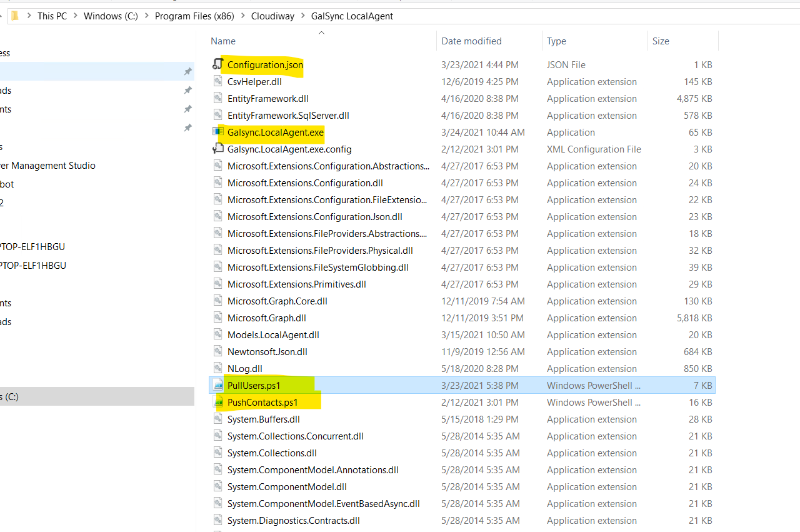
Task: Click the EntityFramework.dll file icon
Action: (217, 98)
